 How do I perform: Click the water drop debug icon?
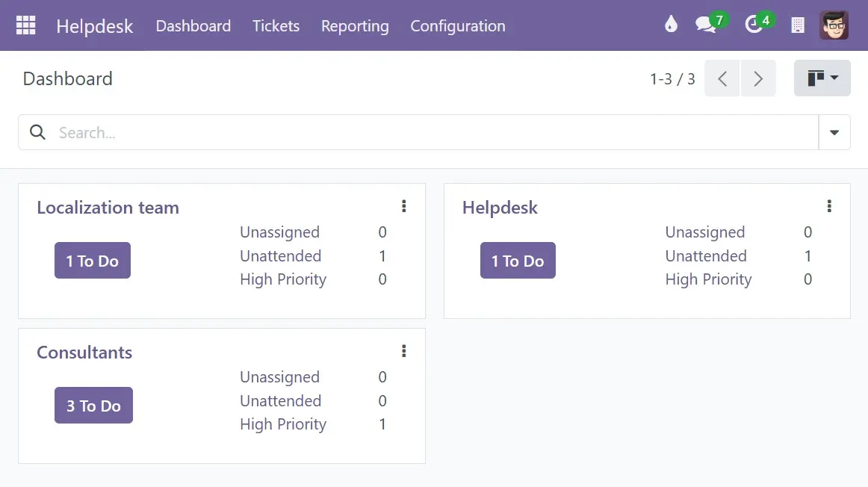point(671,25)
